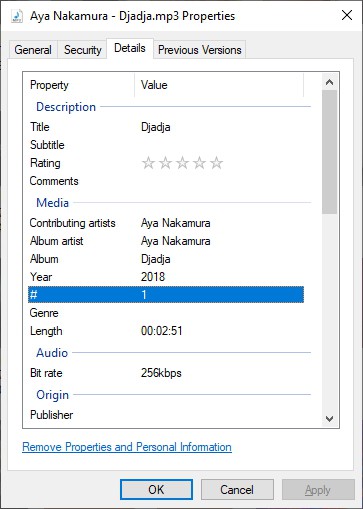Open the Security tab

click(82, 50)
